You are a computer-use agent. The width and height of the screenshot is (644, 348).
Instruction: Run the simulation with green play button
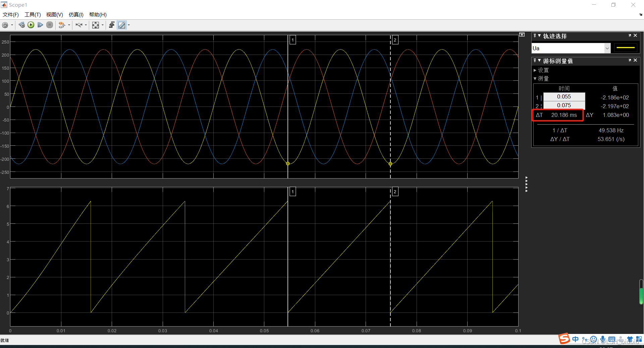(x=31, y=25)
